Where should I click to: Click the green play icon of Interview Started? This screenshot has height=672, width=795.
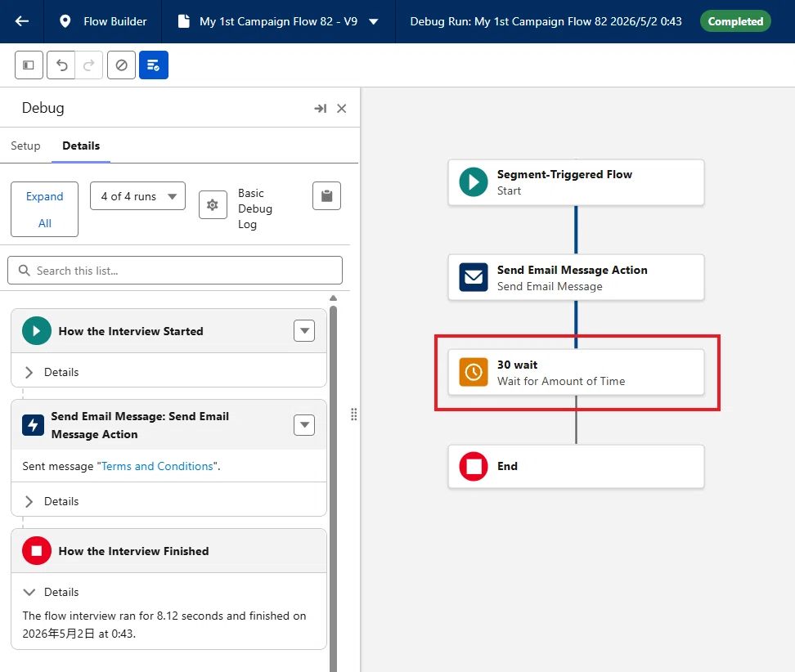click(37, 331)
